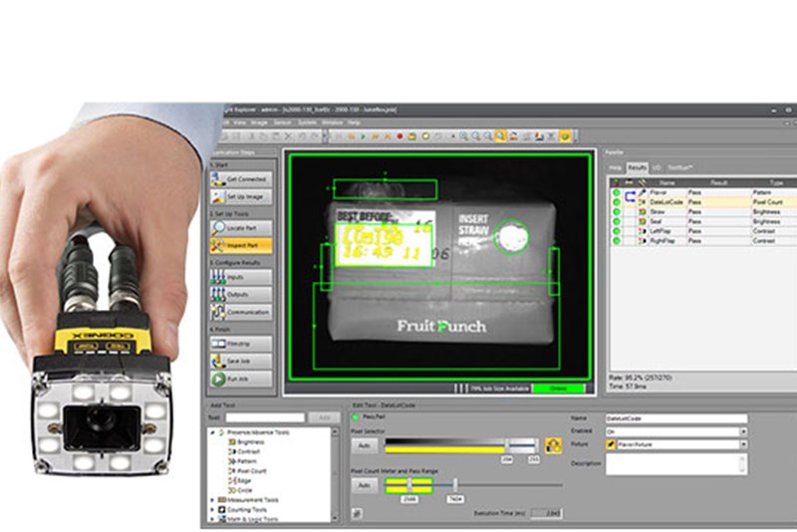Open the View menu

point(240,123)
